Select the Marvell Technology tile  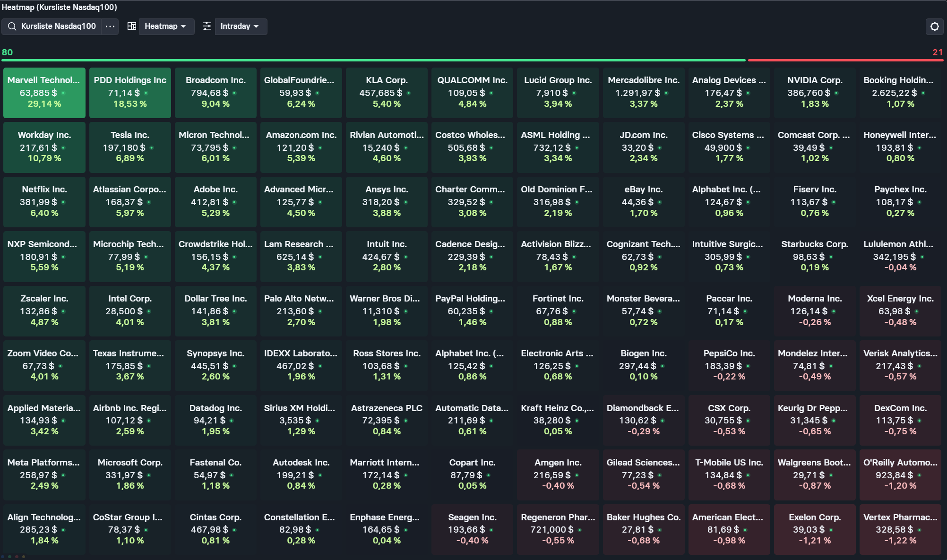[x=44, y=93]
